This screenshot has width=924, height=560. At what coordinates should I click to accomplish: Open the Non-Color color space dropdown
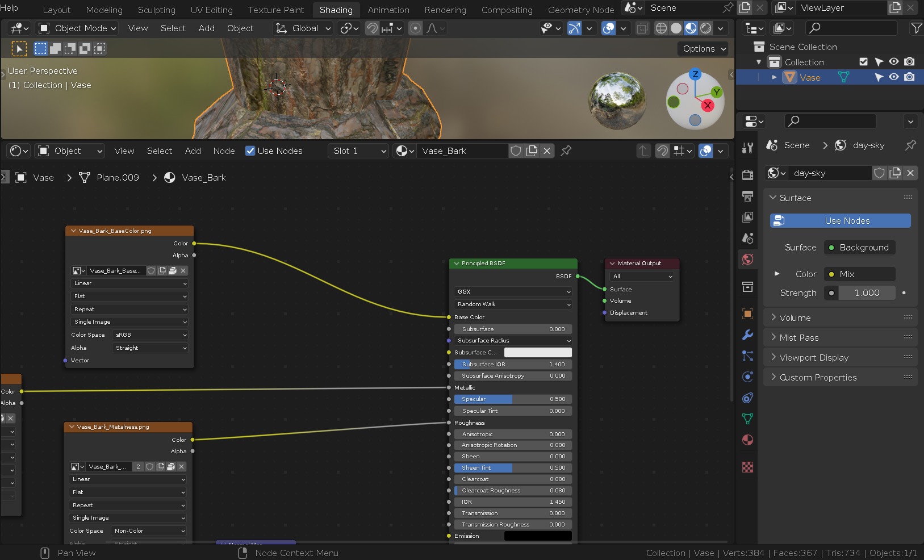(149, 531)
